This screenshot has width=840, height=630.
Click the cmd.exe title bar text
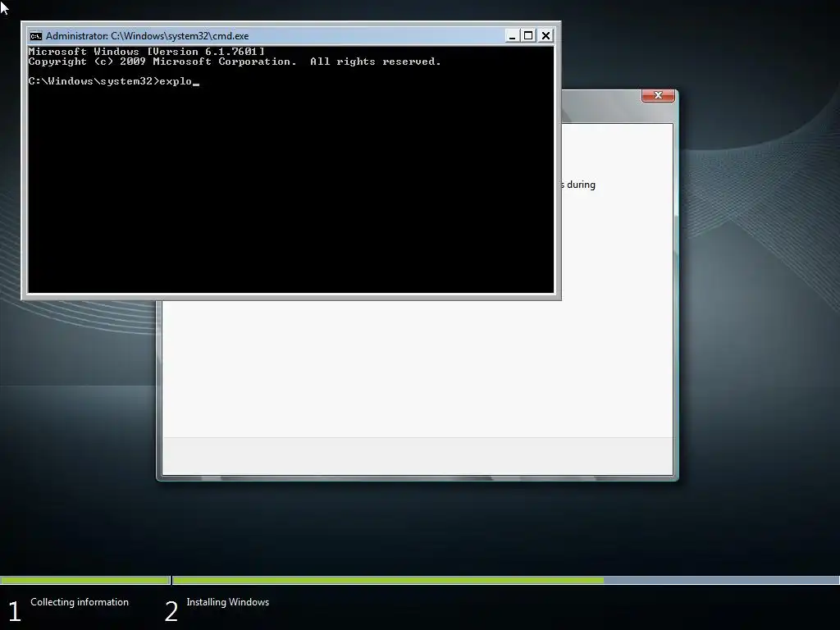tap(148, 36)
